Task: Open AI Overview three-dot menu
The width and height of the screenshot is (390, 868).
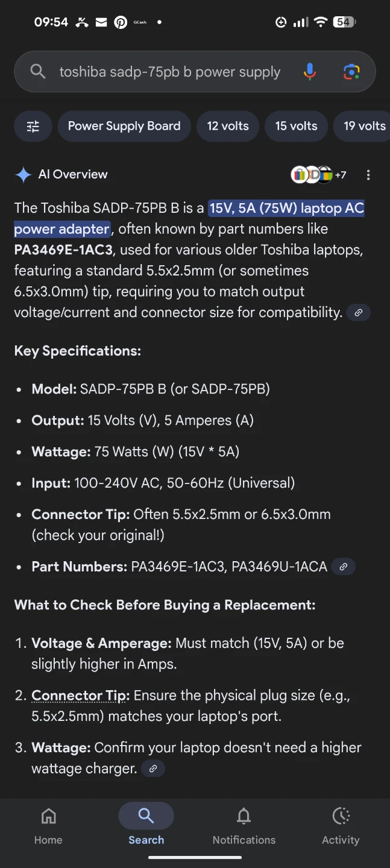Action: [x=368, y=175]
